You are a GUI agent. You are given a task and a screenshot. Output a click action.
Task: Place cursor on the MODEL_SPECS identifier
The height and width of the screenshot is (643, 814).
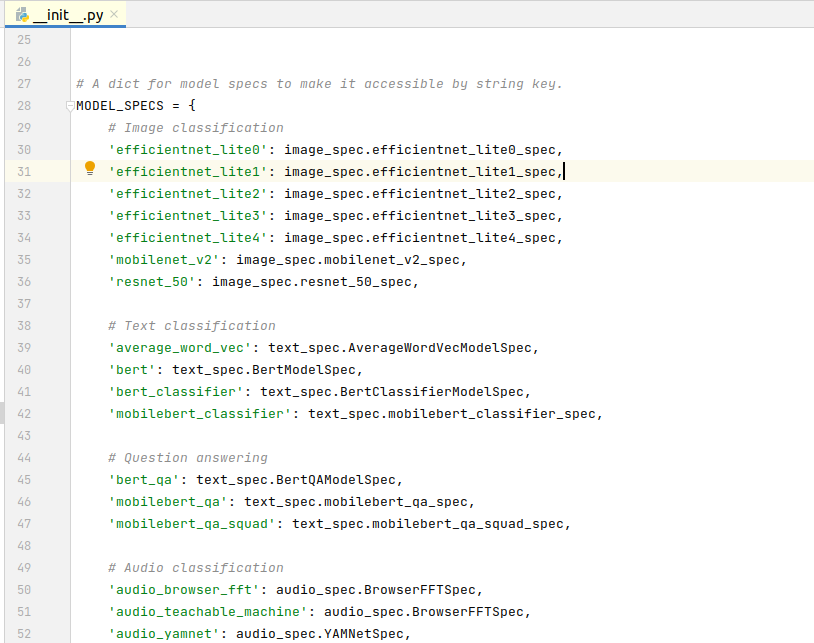click(x=119, y=105)
